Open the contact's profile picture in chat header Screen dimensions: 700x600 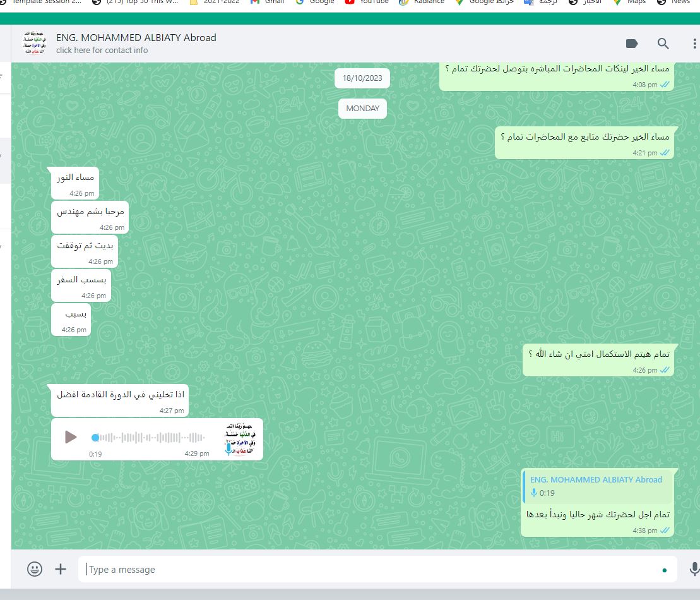[x=34, y=43]
